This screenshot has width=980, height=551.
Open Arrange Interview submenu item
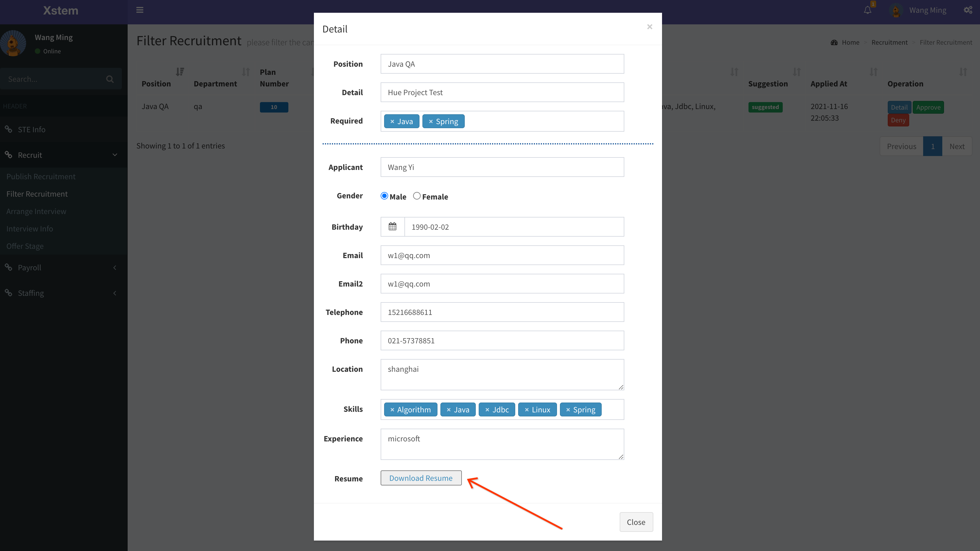36,211
